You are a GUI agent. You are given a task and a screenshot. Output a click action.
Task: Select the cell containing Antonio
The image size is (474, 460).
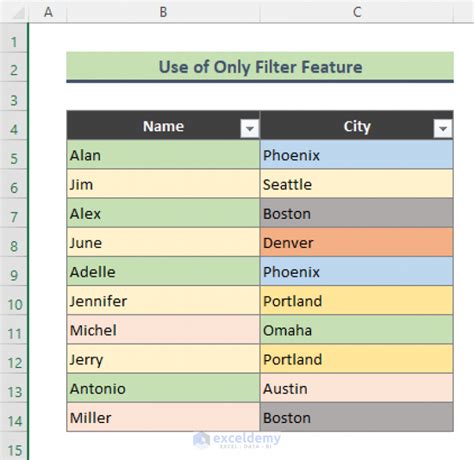click(163, 388)
